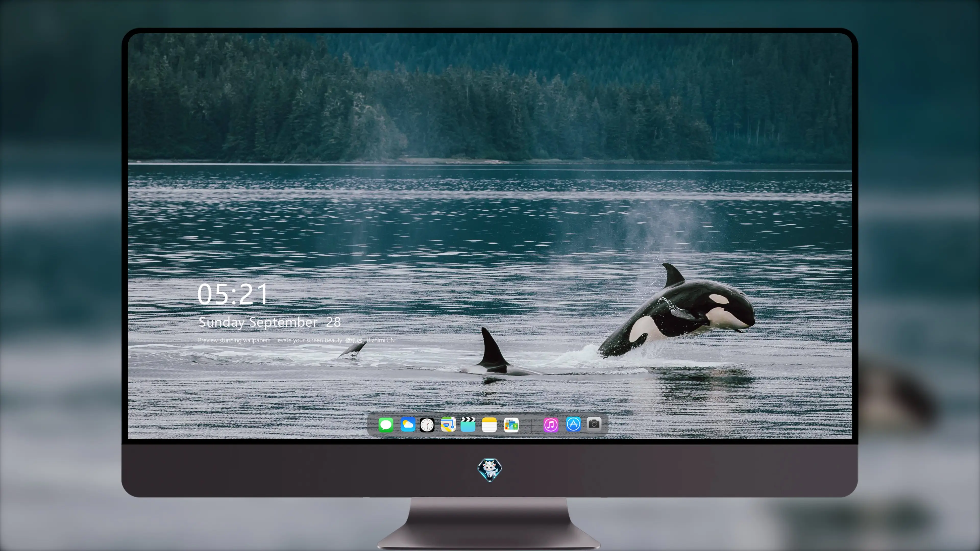980x551 pixels.
Task: Launch the Maps app from the dock
Action: click(448, 424)
